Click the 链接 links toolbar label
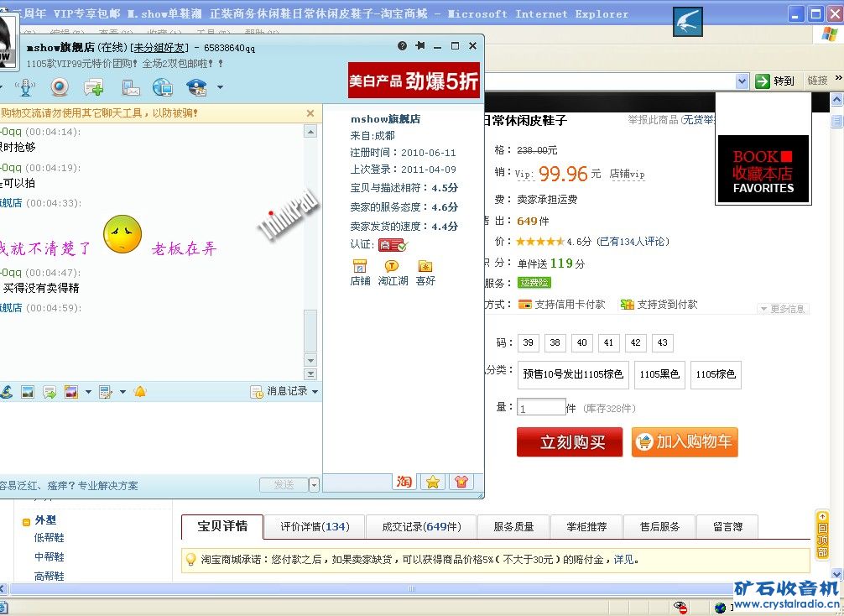Viewport: 844px width, 616px height. (x=818, y=81)
